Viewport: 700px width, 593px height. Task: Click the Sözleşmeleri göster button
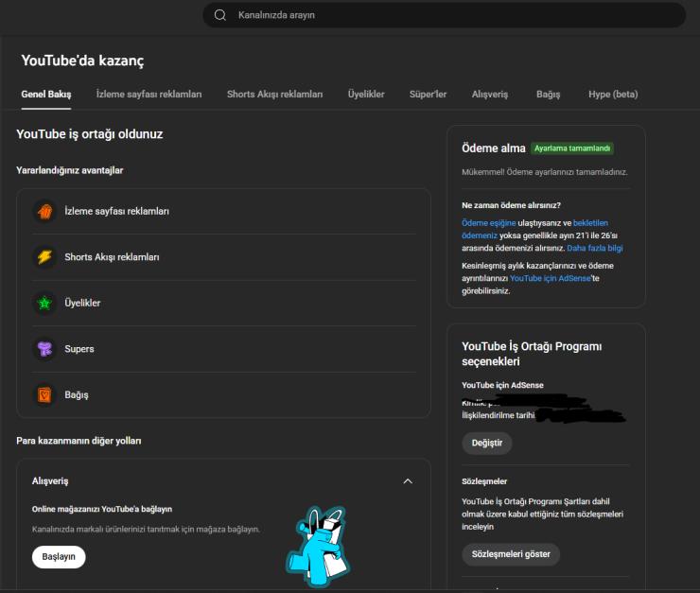pos(511,554)
